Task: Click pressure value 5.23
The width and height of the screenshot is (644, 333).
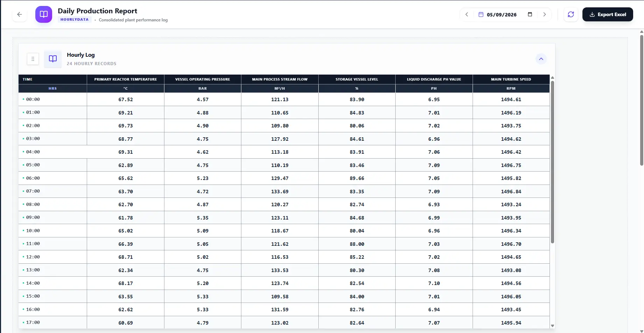Action: (203, 178)
